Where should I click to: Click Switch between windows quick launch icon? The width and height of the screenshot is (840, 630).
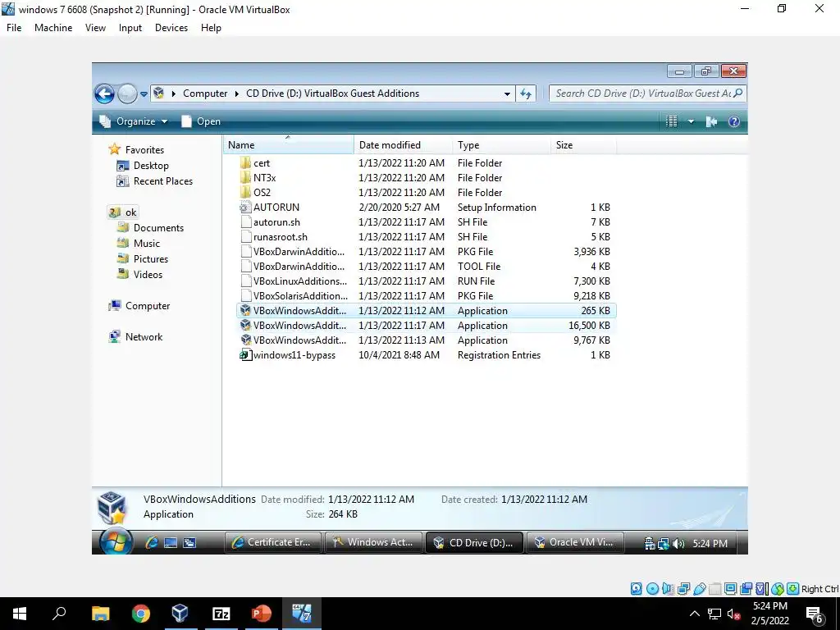189,543
